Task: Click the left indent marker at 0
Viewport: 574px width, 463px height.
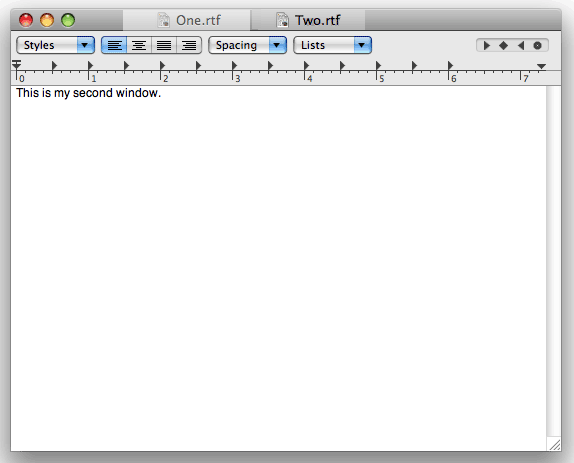Action: 16,65
